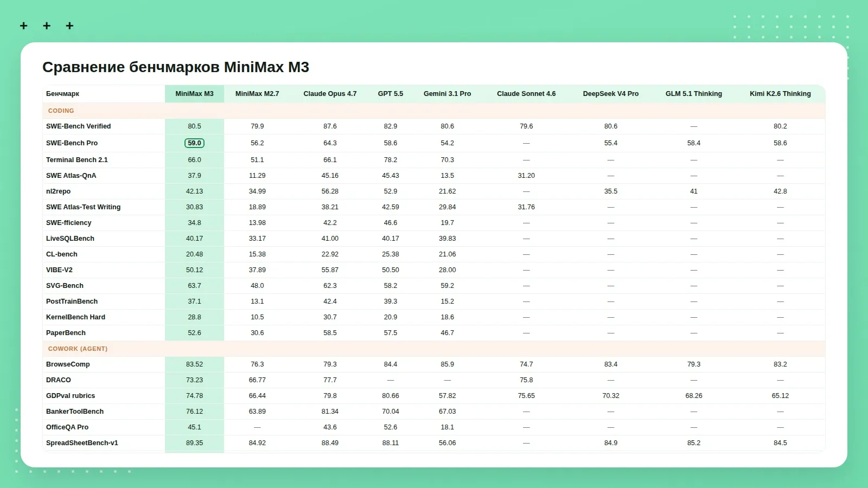Click the SWE Atlas-Test Writing row label
Image resolution: width=868 pixels, height=488 pixels.
84,207
